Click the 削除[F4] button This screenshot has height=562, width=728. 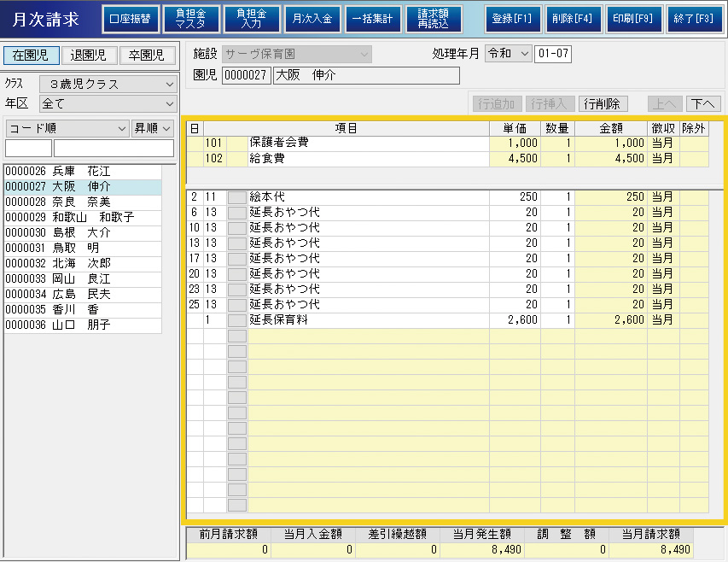pyautogui.click(x=572, y=19)
